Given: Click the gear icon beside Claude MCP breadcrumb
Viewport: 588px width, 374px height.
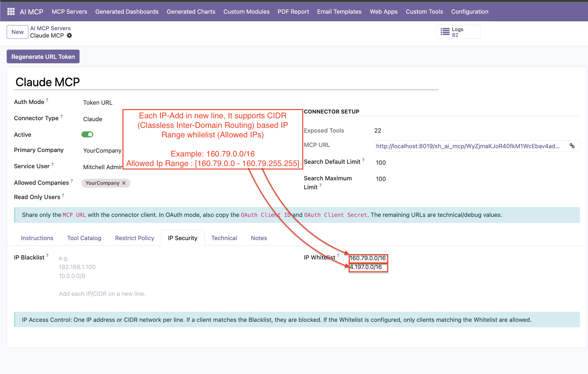Looking at the screenshot, I should [69, 36].
